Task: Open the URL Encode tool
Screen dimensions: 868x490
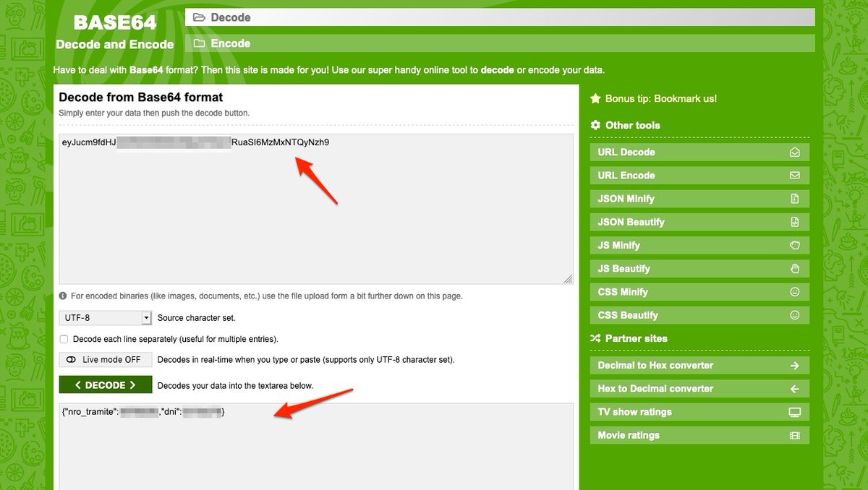Action: coord(699,176)
